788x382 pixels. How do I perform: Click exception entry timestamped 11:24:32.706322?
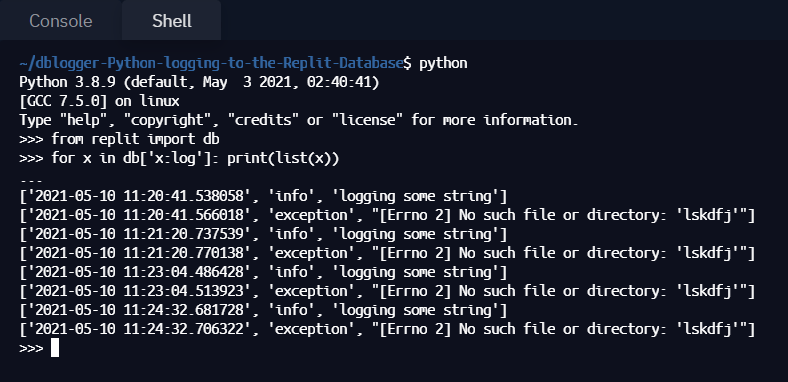(x=387, y=330)
